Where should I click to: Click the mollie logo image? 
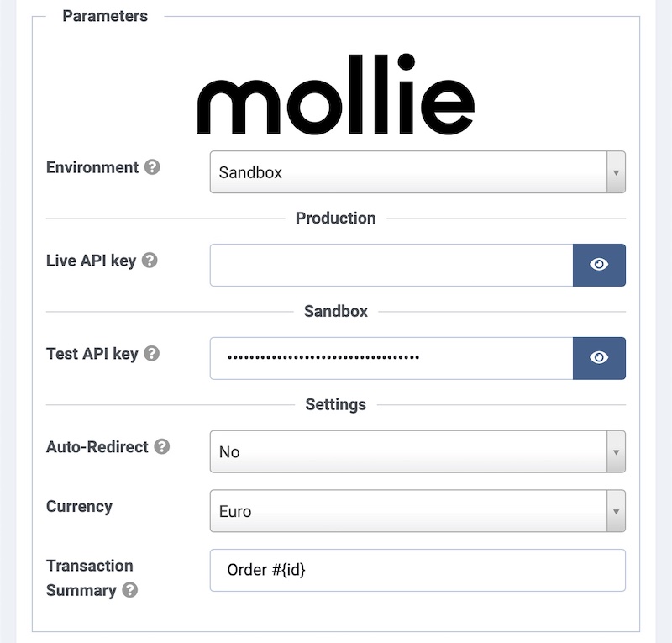[x=336, y=94]
